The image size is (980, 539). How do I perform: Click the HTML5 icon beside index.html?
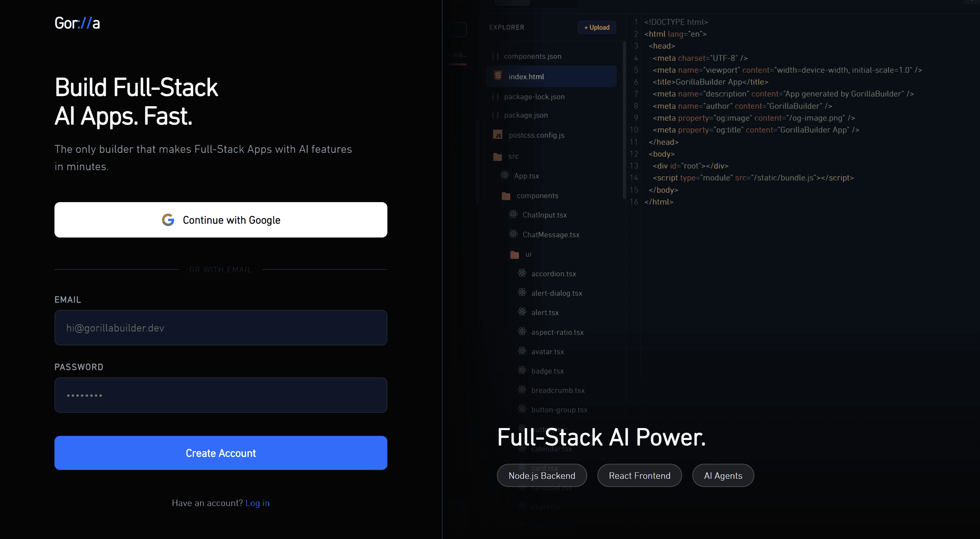point(498,76)
